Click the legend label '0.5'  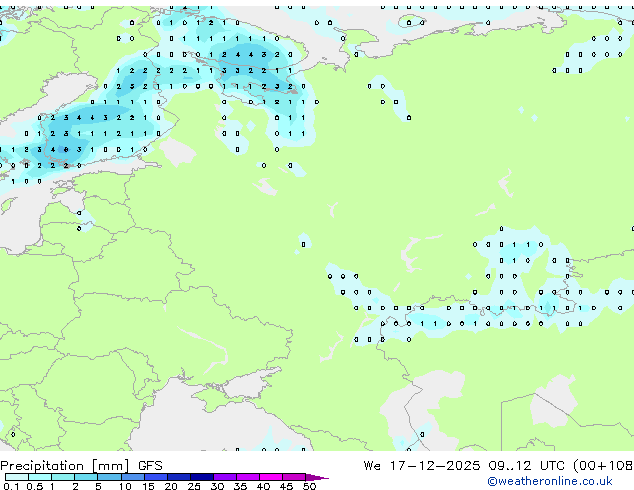(x=34, y=486)
